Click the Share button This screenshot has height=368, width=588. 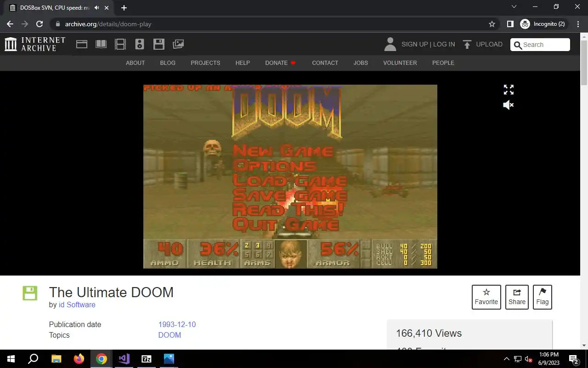coord(517,297)
